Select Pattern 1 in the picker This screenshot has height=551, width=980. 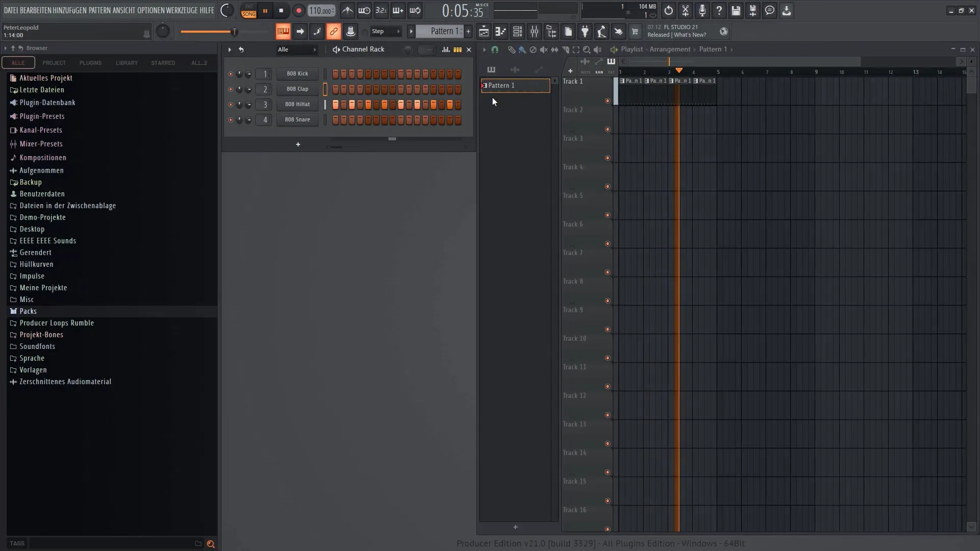[x=516, y=85]
